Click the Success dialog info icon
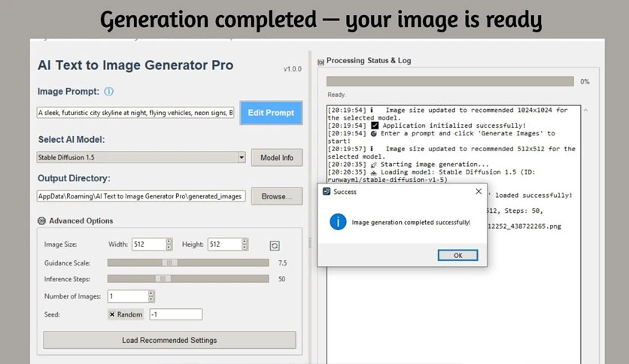The image size is (629, 364). [x=338, y=222]
